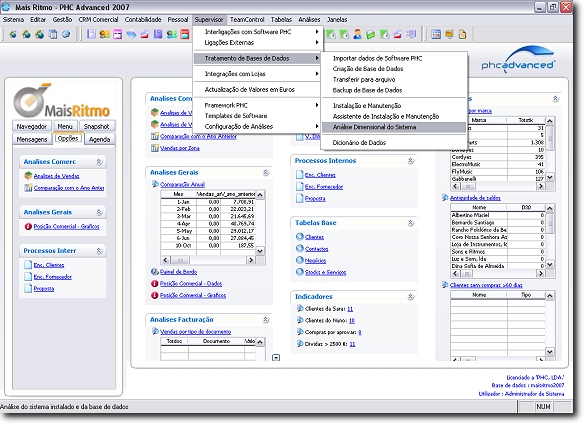Screen dimensions: 584x425
Task: Click Dividas > 2500 € count link
Action: tap(352, 344)
